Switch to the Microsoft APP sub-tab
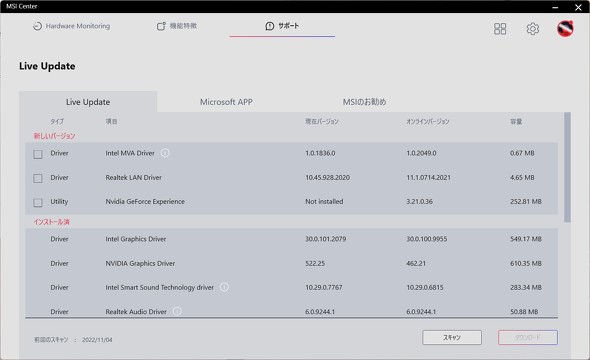 pyautogui.click(x=226, y=102)
